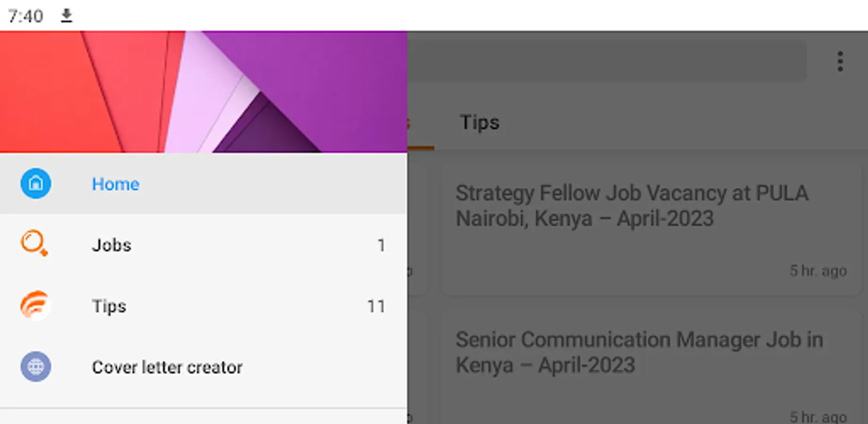Screen dimensions: 868x424
Task: Select the Home menu entry
Action: tap(203, 183)
